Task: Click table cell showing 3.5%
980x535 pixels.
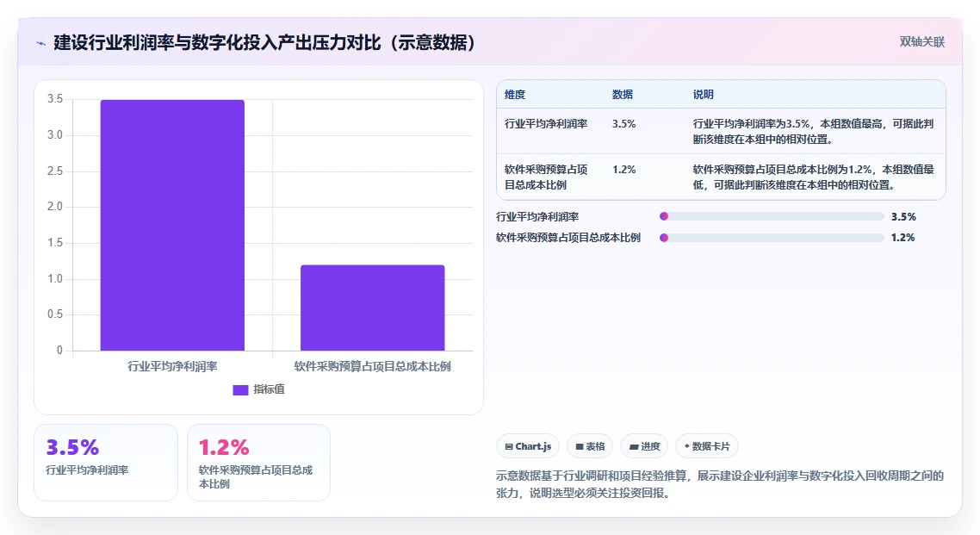Action: click(x=623, y=124)
